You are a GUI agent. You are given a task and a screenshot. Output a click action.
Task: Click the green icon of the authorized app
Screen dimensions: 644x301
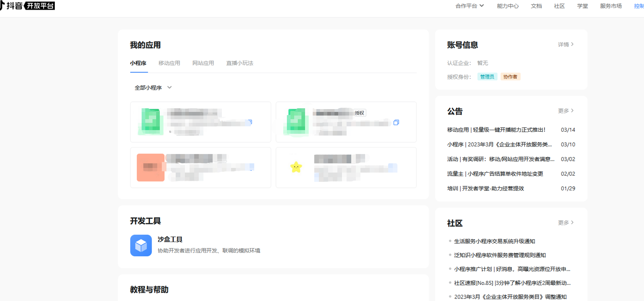296,121
